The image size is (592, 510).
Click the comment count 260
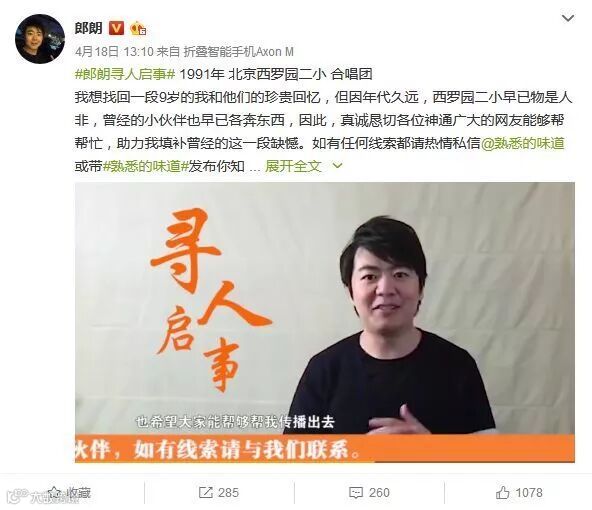pos(379,493)
